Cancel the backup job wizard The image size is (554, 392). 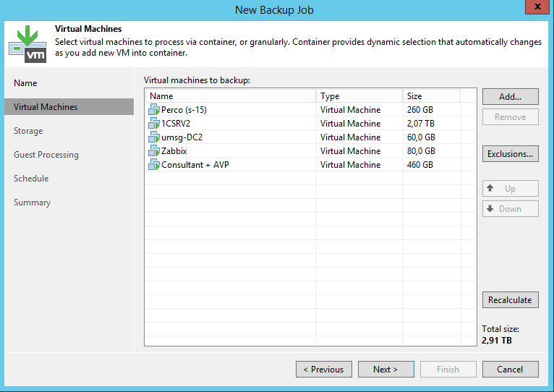(510, 370)
